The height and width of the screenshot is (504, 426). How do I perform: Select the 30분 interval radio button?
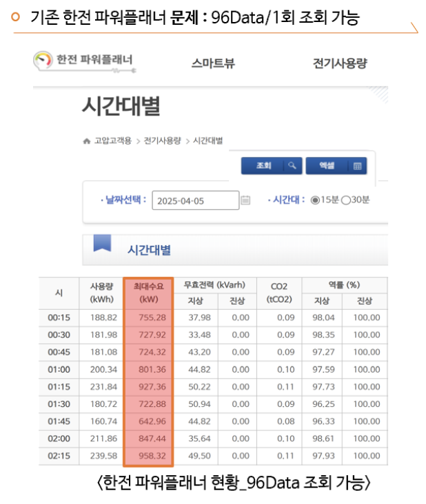click(x=345, y=200)
